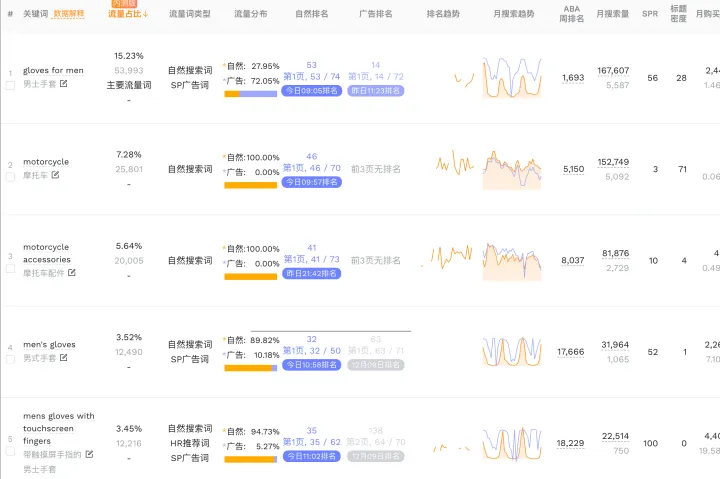
Task: Click monthly search volume 22,514
Action: coord(615,436)
